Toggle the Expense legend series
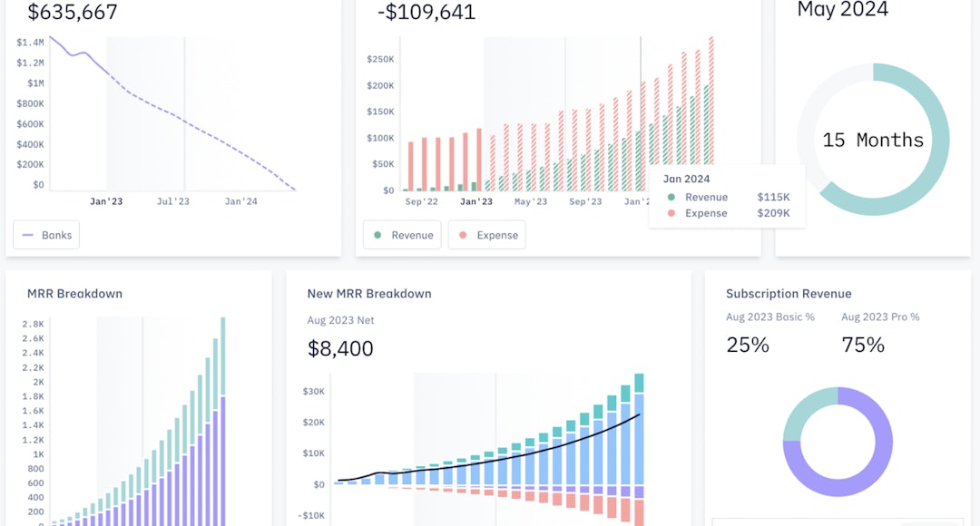 [486, 235]
